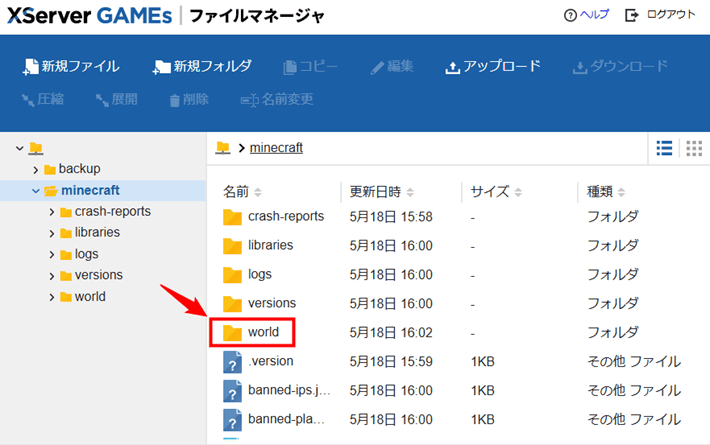Select backup in the folder tree
Image resolution: width=710 pixels, height=445 pixels.
pos(79,169)
